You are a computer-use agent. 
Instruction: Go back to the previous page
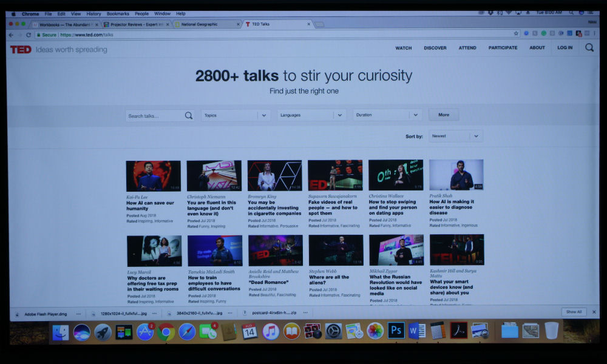click(11, 35)
